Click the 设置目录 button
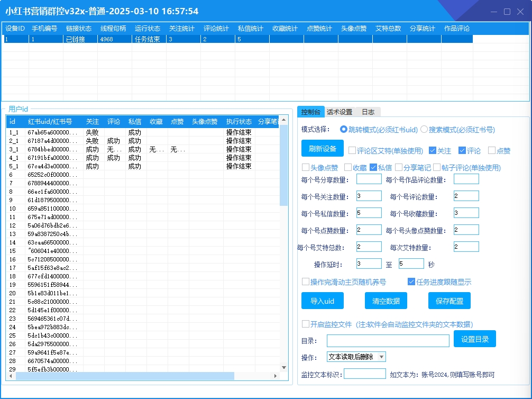532x399 pixels. coord(475,339)
